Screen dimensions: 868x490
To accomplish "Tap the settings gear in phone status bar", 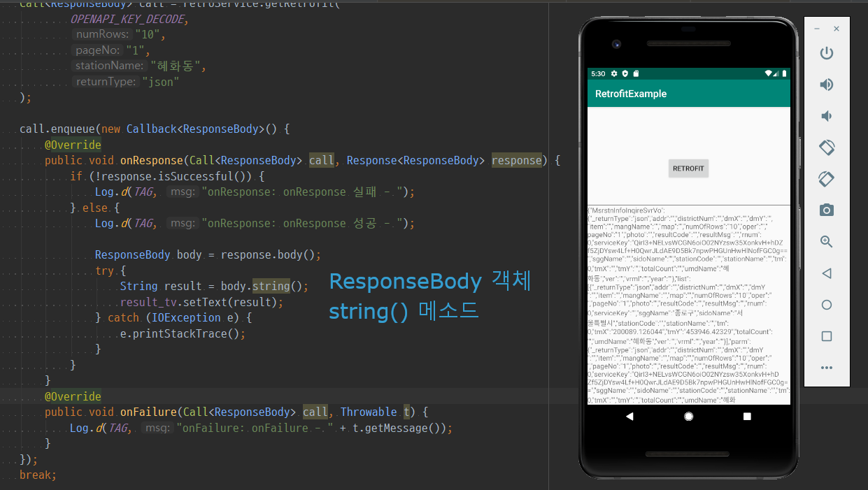I will [614, 73].
